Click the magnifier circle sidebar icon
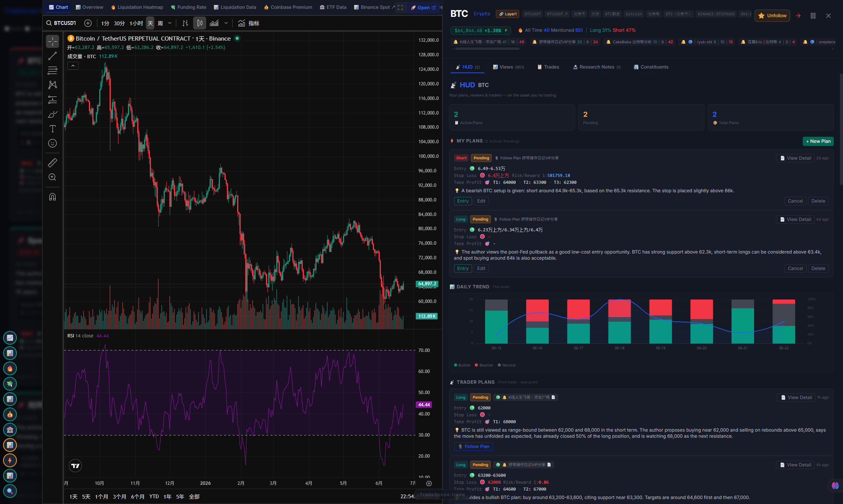Image resolution: width=843 pixels, height=504 pixels. (x=10, y=491)
